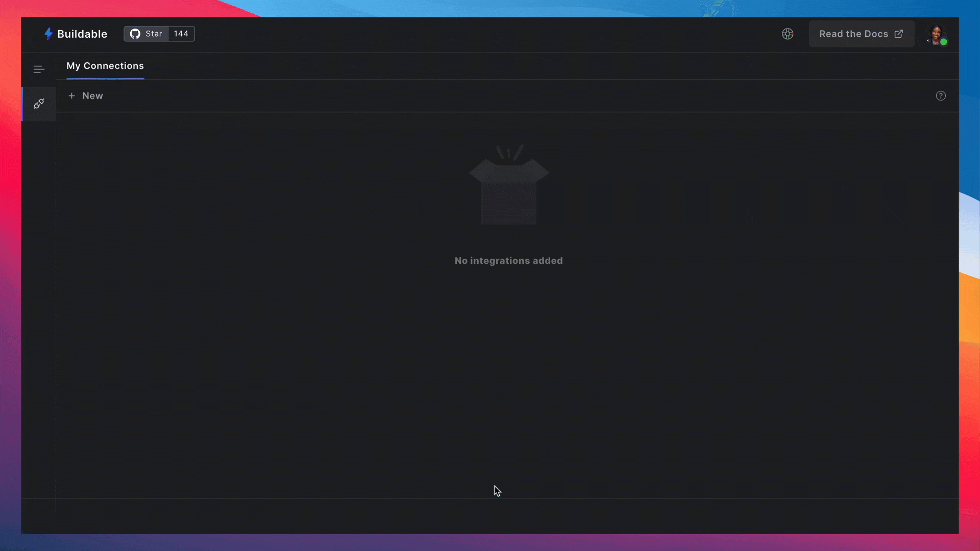The width and height of the screenshot is (980, 551).
Task: Open the user profile avatar menu
Action: point(935,34)
